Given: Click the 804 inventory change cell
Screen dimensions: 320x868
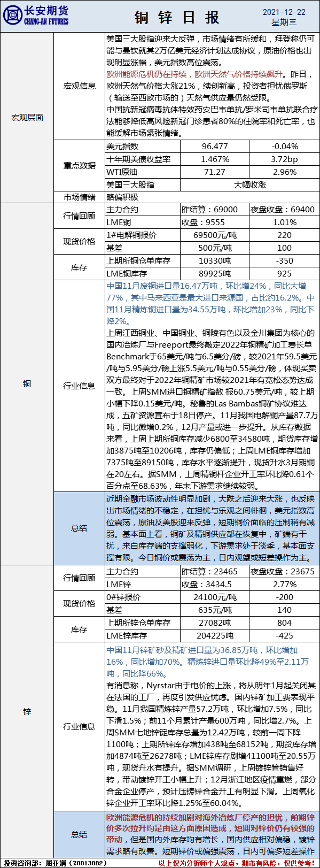Looking at the screenshot, I should click(x=284, y=623).
